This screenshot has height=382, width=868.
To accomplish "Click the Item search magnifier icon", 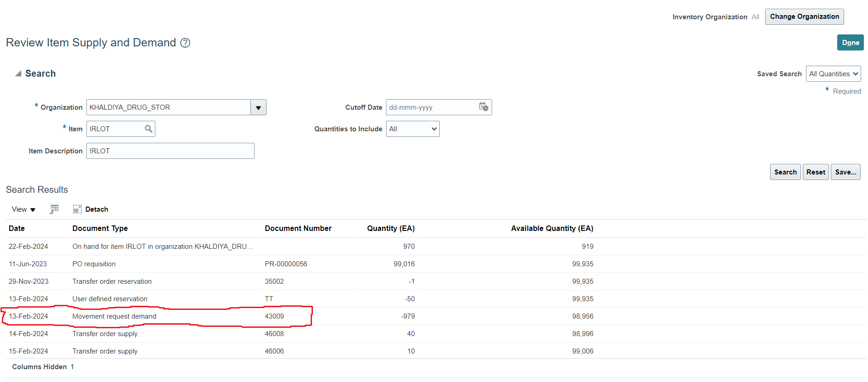I will pos(148,129).
